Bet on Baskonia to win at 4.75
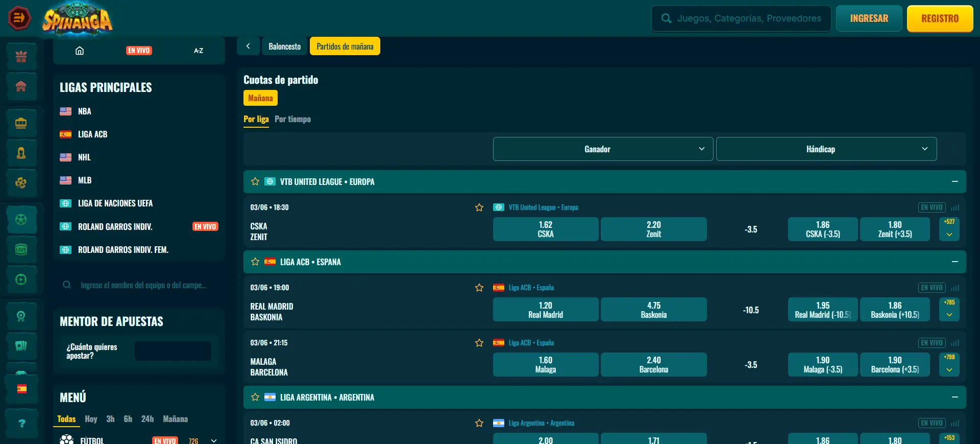 click(654, 310)
